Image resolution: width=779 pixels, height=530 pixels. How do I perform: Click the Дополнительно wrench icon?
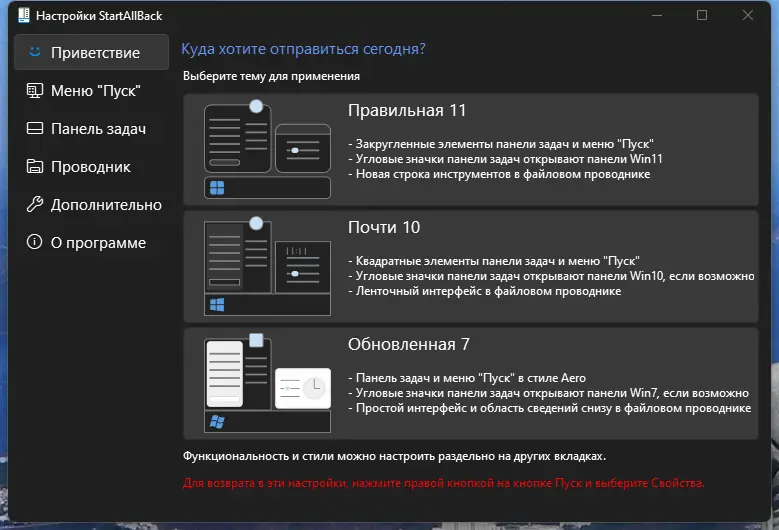tap(34, 204)
